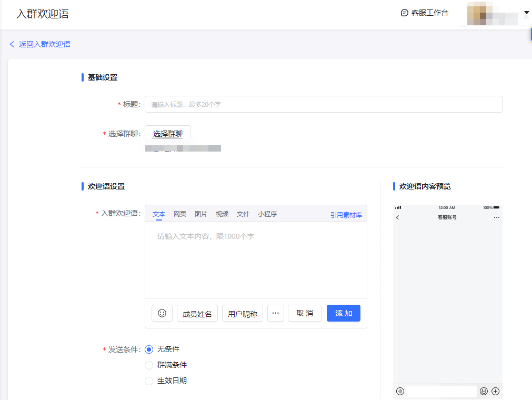Image resolution: width=532 pixels, height=400 pixels.
Task: Click the 选择群聊 button
Action: (168, 134)
